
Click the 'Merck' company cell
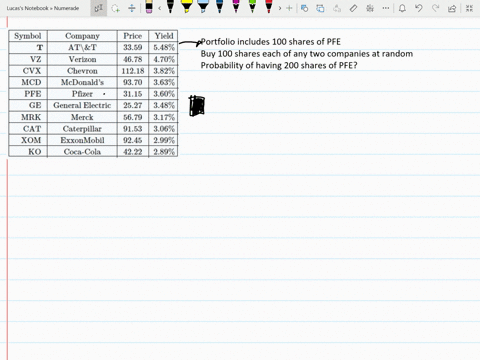click(x=82, y=117)
